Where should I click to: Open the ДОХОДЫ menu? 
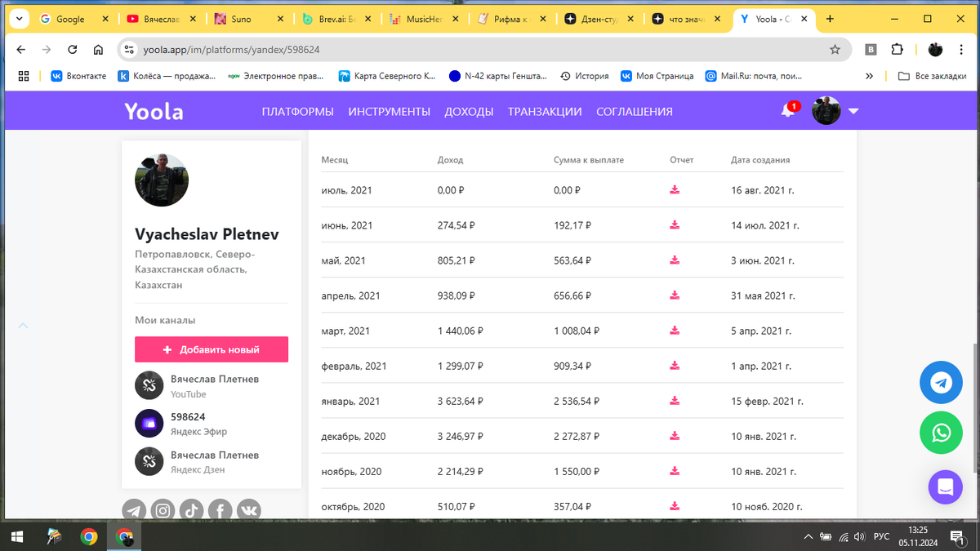pos(469,112)
